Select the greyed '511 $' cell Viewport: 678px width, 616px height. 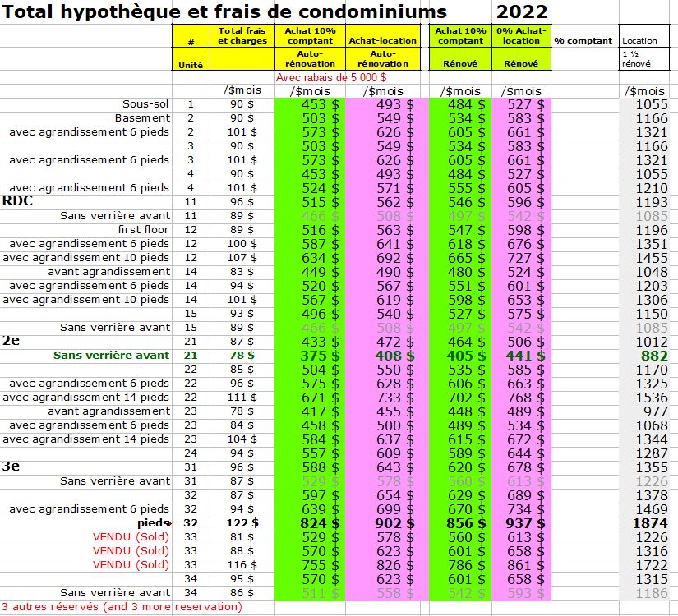320,593
